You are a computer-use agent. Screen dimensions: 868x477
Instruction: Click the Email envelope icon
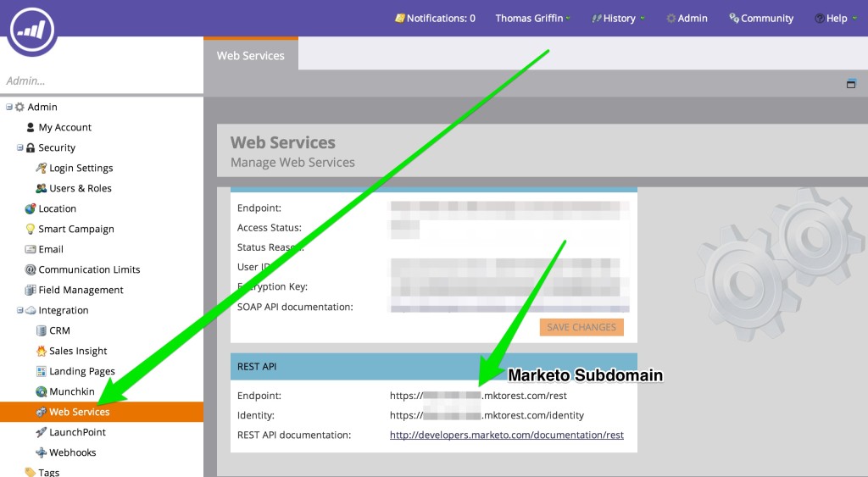(31, 249)
